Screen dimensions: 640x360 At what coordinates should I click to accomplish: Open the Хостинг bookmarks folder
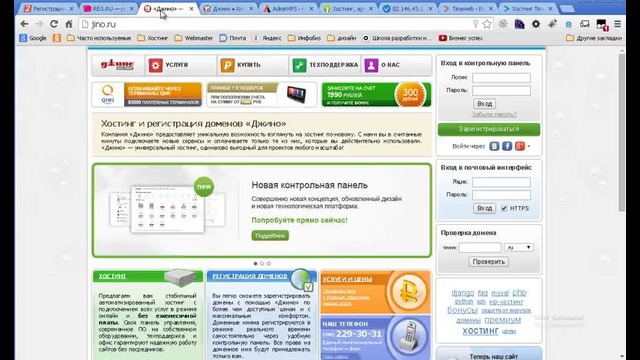(x=153, y=38)
